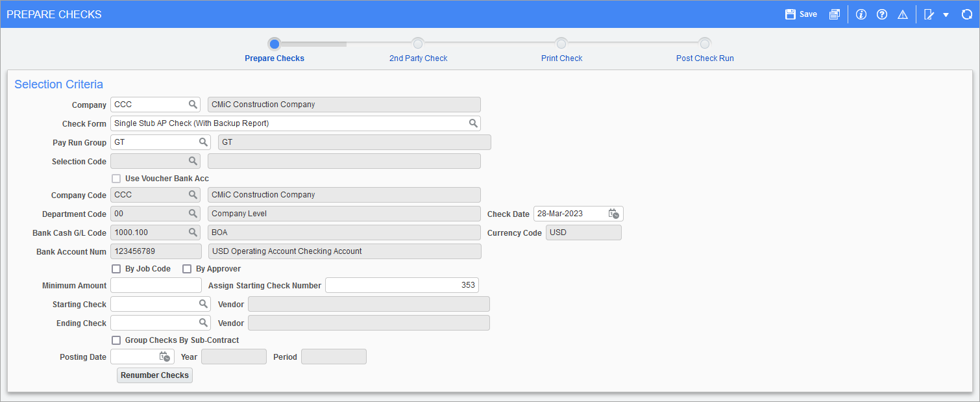The height and width of the screenshot is (402, 980).
Task: Open the Posting Date calendar picker
Action: click(x=165, y=356)
